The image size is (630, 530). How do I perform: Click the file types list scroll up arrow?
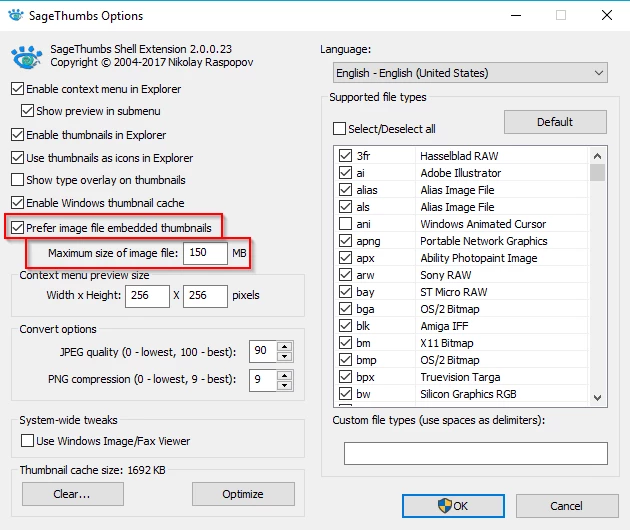pyautogui.click(x=597, y=156)
